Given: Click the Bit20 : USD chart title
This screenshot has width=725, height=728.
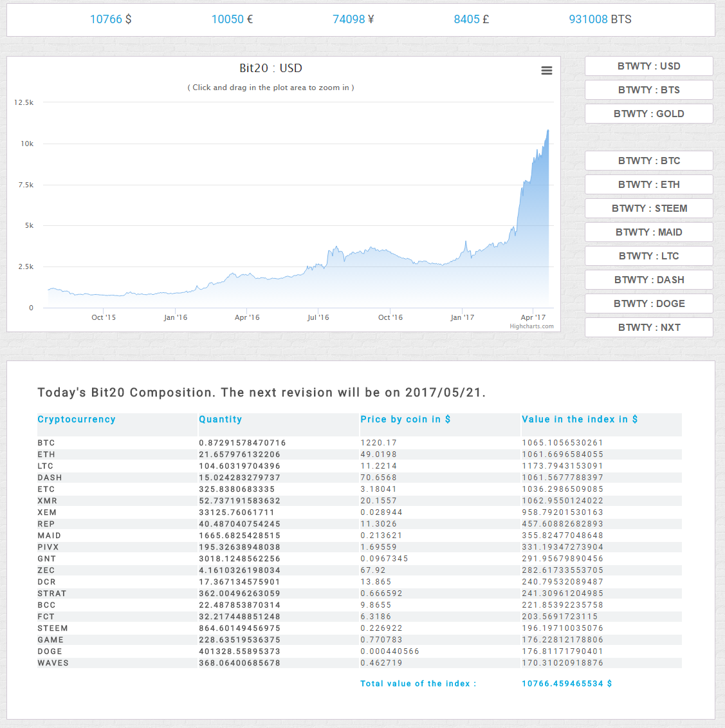Looking at the screenshot, I should [x=271, y=68].
